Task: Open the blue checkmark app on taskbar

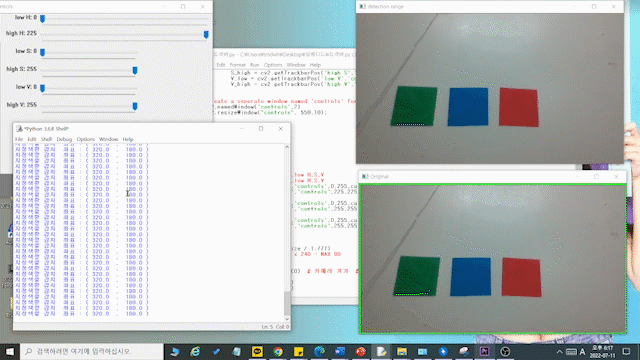Action: [216, 351]
